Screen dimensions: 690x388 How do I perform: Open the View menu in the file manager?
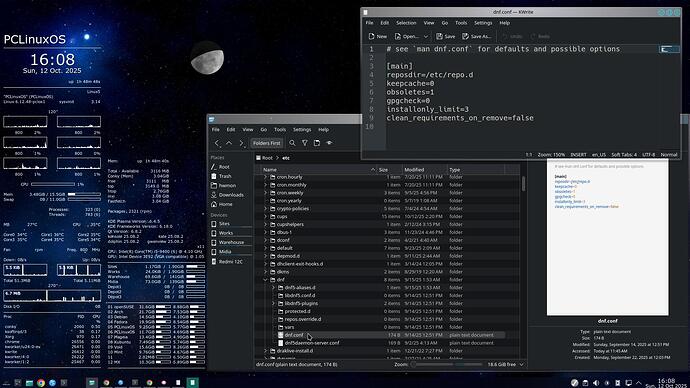click(x=248, y=130)
